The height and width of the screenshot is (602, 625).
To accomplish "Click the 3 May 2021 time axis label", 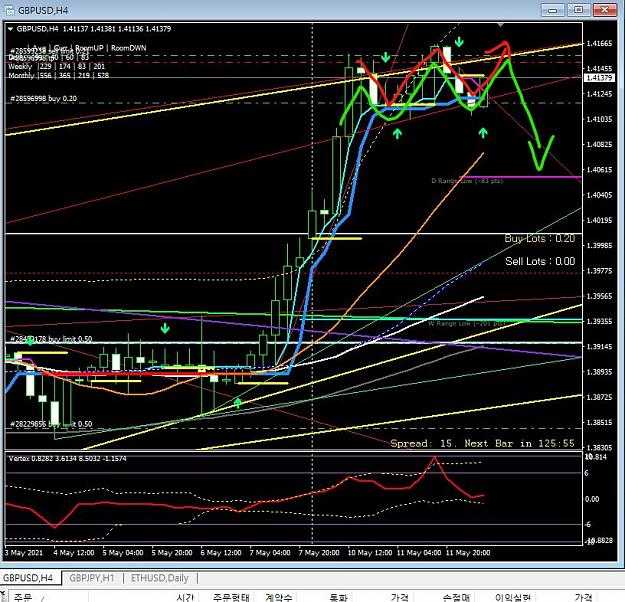I will 24,553.
